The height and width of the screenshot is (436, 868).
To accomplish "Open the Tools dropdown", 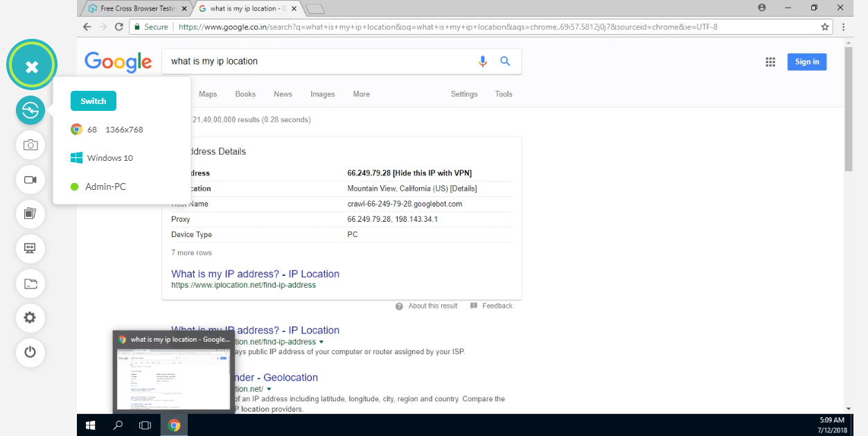I will tap(504, 94).
